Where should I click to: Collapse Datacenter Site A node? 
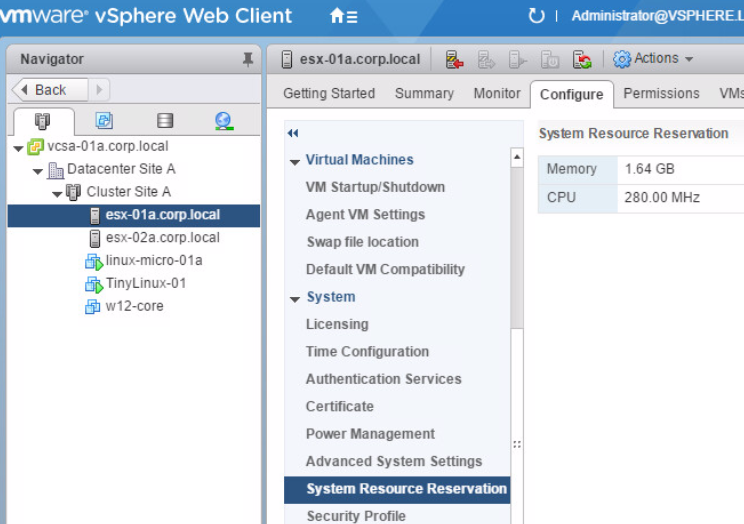click(x=38, y=171)
